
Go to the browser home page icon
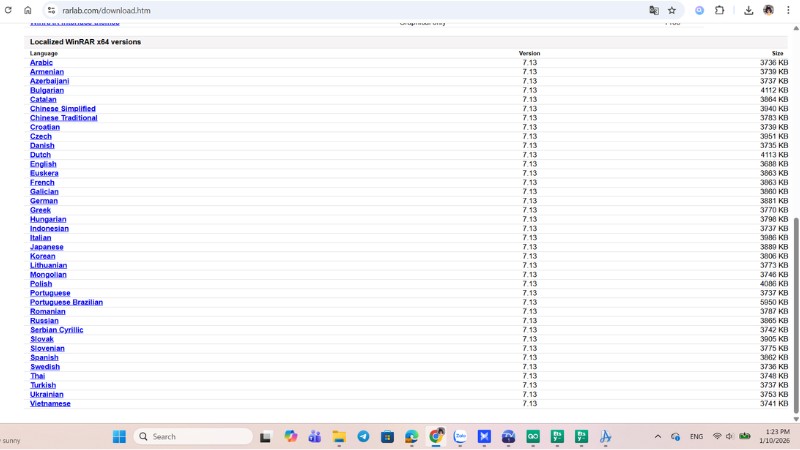pos(28,10)
